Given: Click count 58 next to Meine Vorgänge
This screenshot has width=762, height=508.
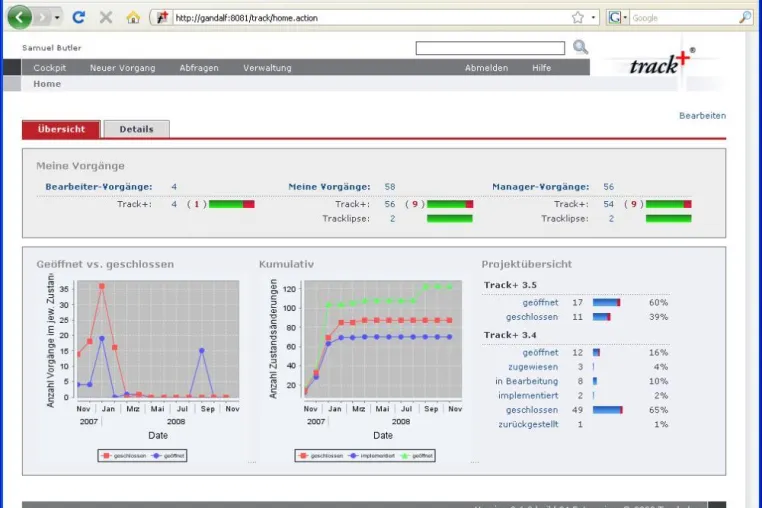Looking at the screenshot, I should (x=390, y=187).
